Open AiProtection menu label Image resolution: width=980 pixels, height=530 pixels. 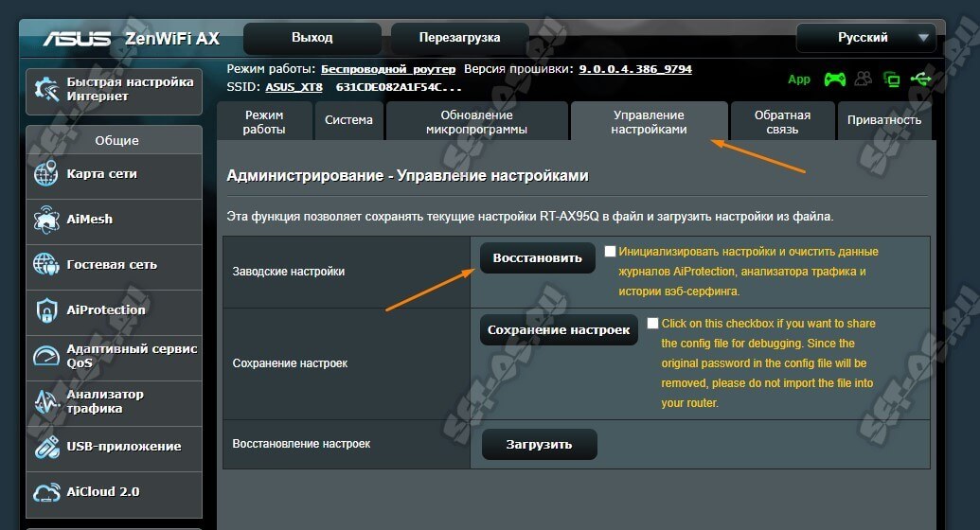[106, 310]
